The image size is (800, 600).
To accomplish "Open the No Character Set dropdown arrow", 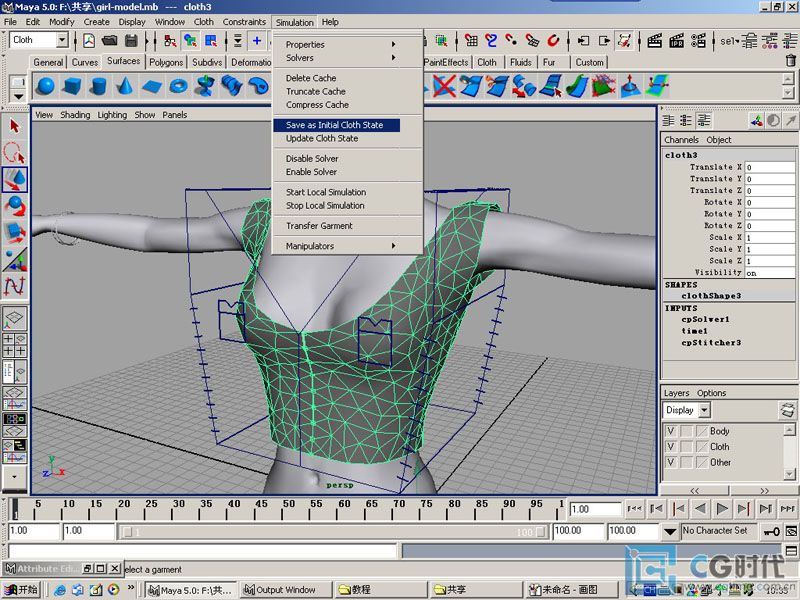I will tap(670, 532).
